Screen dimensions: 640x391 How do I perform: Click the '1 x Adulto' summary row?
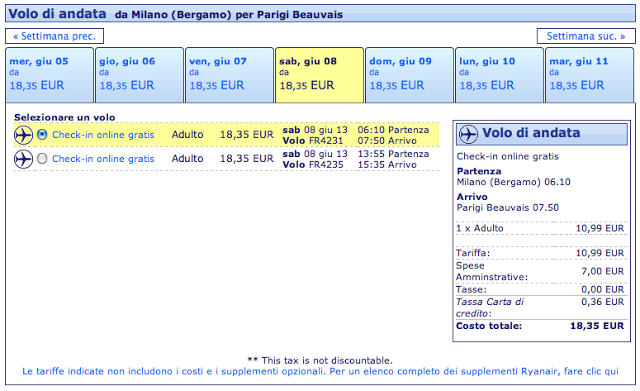pyautogui.click(x=540, y=229)
